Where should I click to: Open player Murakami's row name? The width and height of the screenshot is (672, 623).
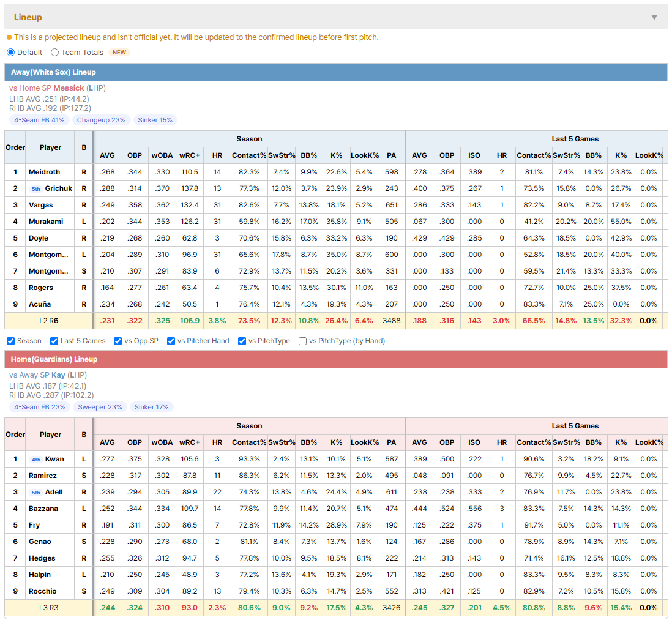click(x=46, y=222)
